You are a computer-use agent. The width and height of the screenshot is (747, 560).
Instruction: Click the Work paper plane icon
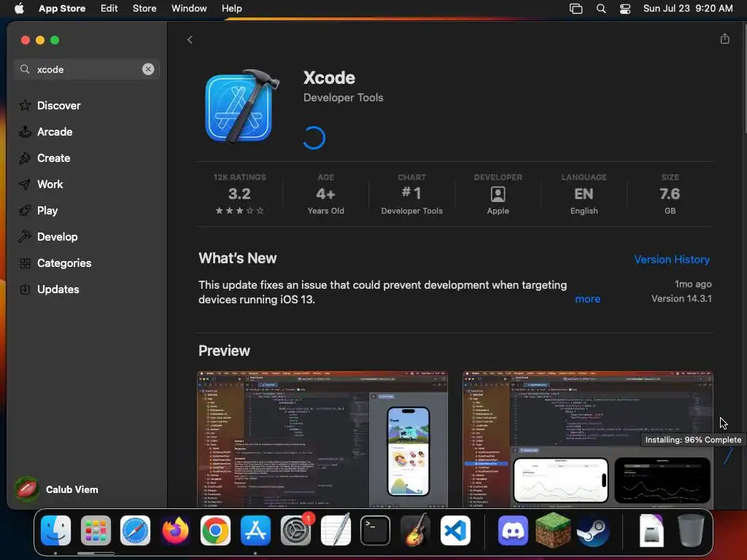click(x=25, y=184)
